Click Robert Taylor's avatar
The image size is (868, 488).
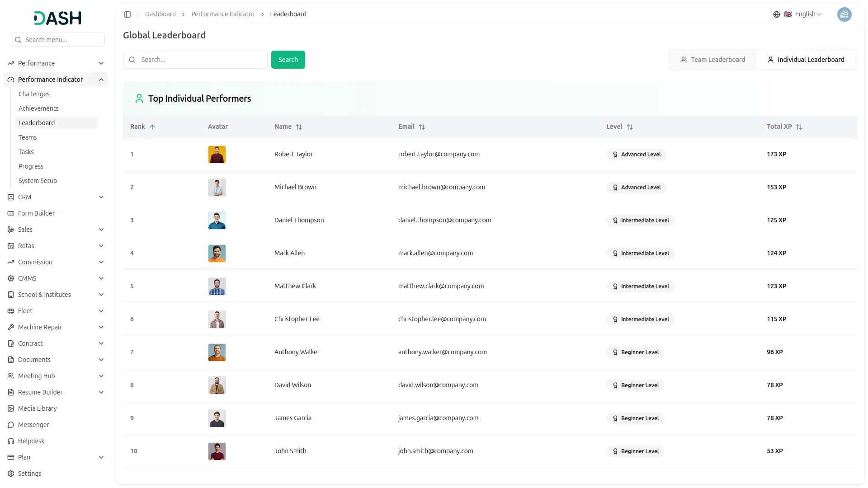(217, 155)
